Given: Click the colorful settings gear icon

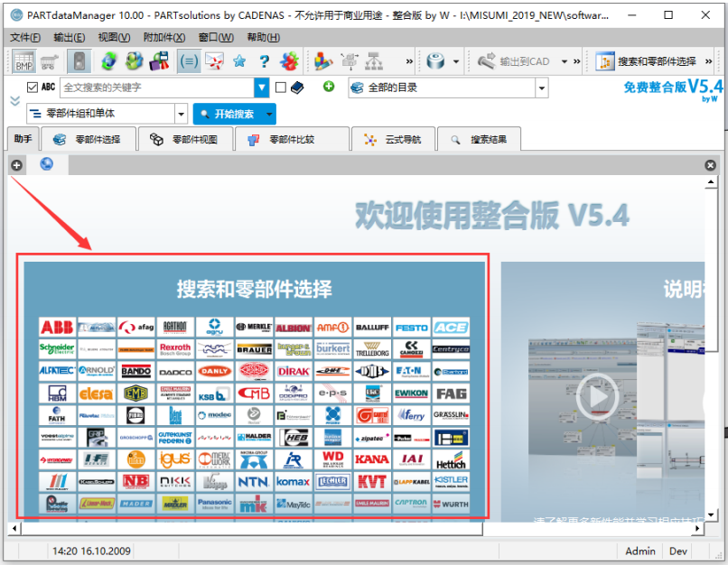Looking at the screenshot, I should click(x=290, y=63).
